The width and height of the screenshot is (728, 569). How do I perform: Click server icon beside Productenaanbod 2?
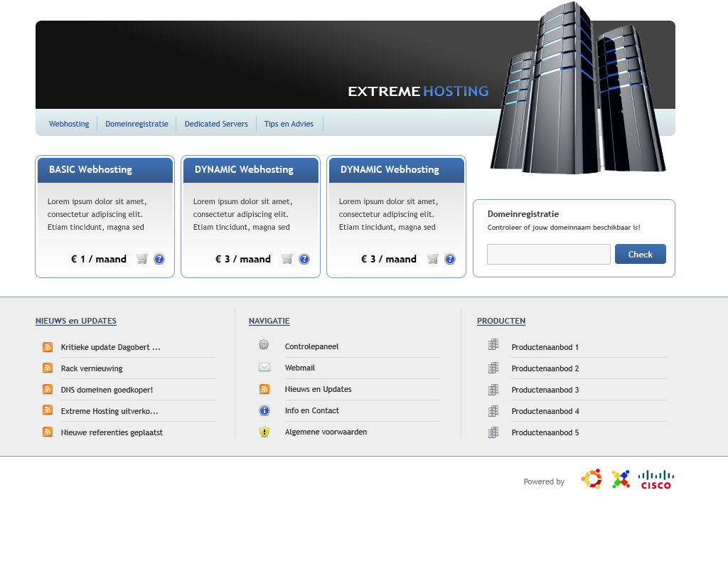point(493,368)
